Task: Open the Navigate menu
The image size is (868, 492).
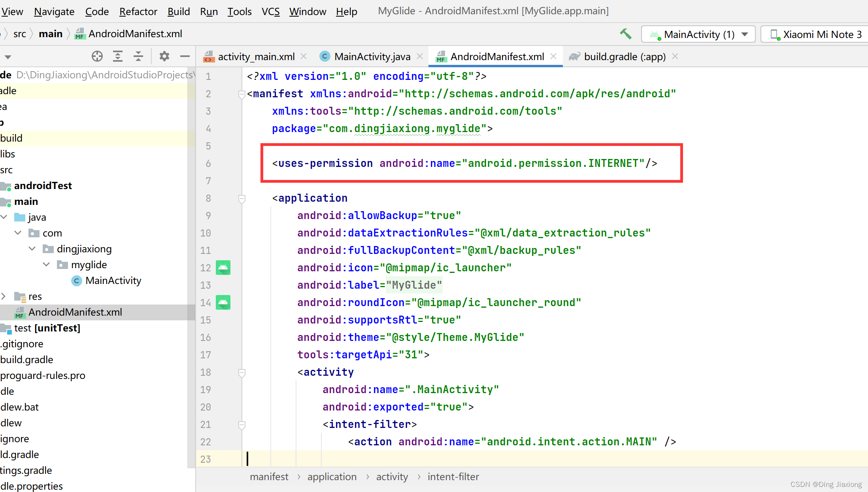Action: point(54,11)
